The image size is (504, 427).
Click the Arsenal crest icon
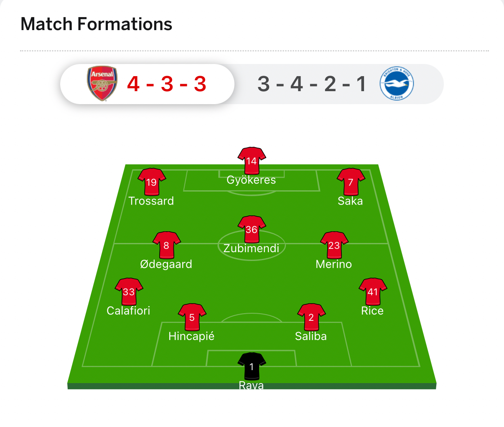pos(102,84)
